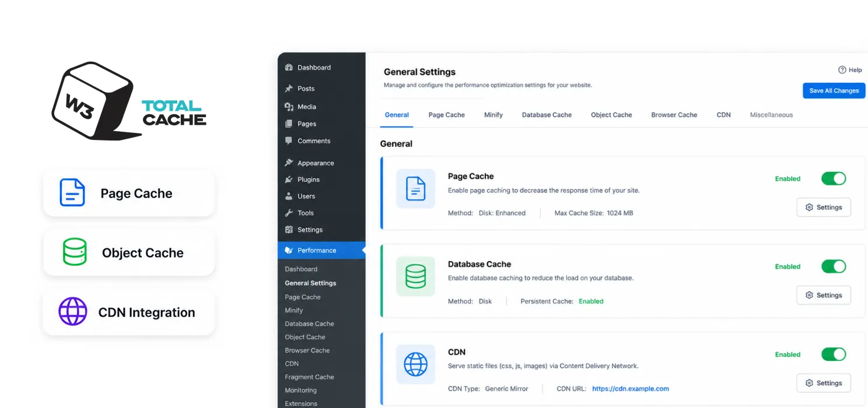This screenshot has height=408, width=868.
Task: Click the Pages icon in sidebar
Action: tap(289, 124)
